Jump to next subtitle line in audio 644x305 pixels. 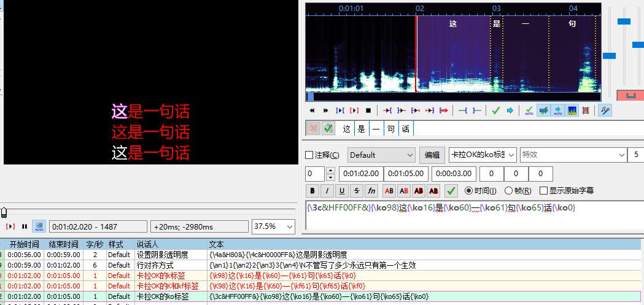326,110
